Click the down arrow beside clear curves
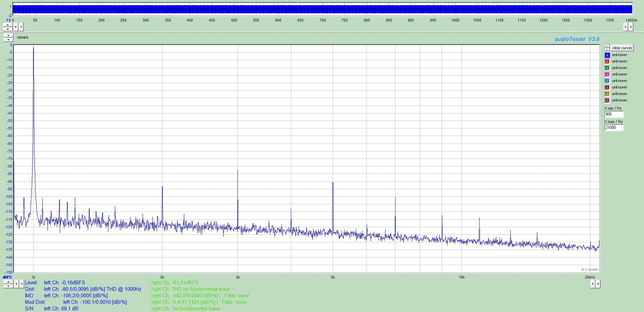This screenshot has width=644, height=312. pyautogui.click(x=607, y=49)
